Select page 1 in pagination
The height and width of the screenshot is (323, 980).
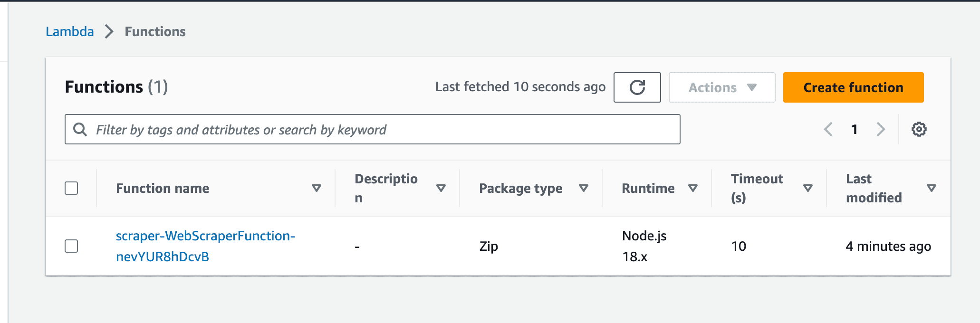click(x=855, y=129)
